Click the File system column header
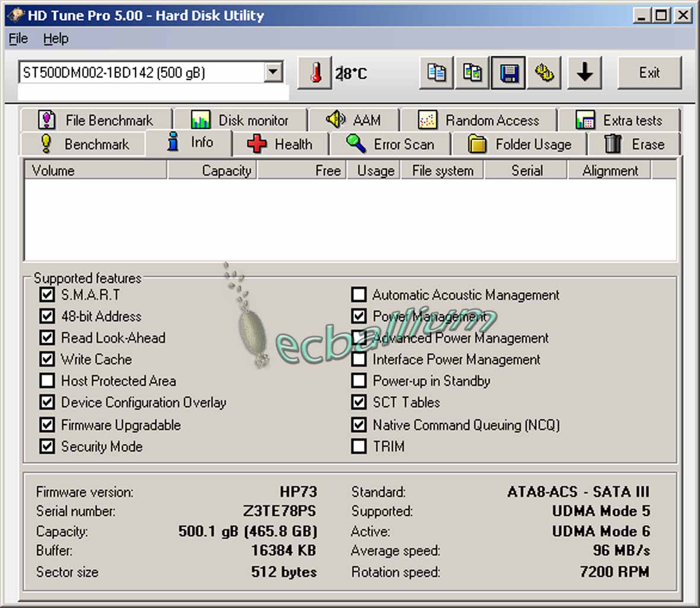700x608 pixels. click(x=442, y=170)
